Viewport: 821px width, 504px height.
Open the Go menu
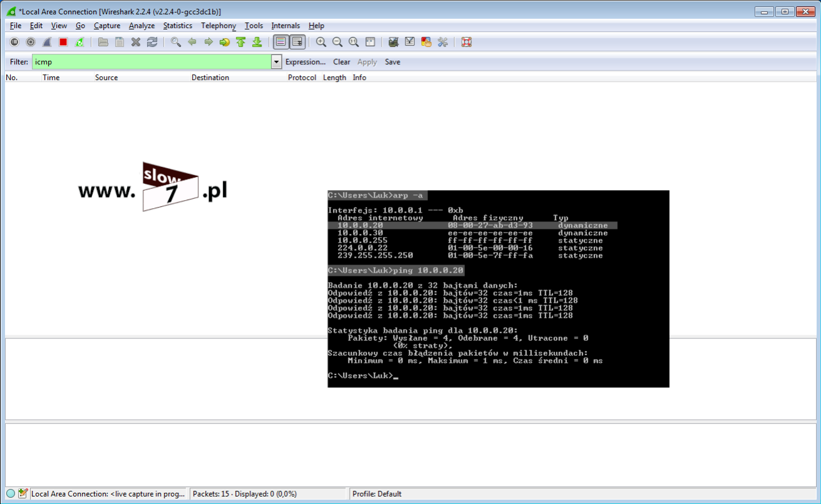click(x=81, y=26)
